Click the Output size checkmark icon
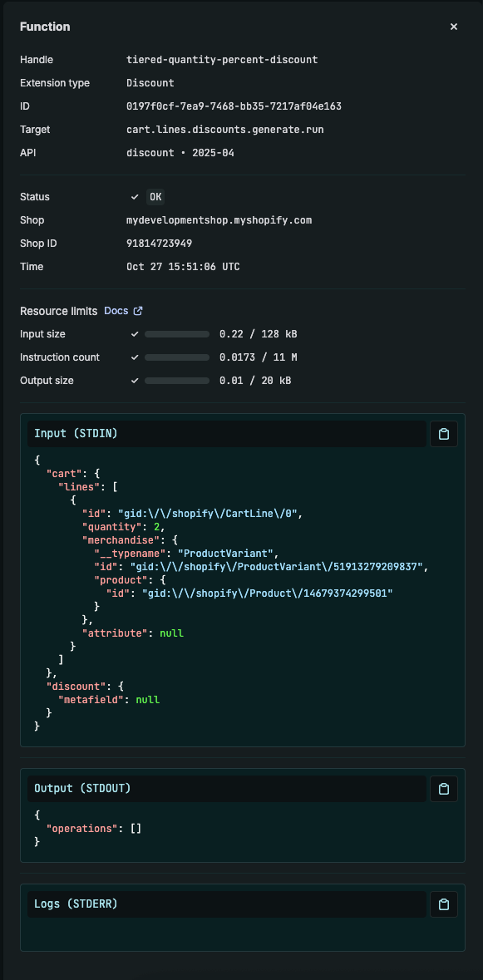This screenshot has height=980, width=483. pyautogui.click(x=135, y=381)
